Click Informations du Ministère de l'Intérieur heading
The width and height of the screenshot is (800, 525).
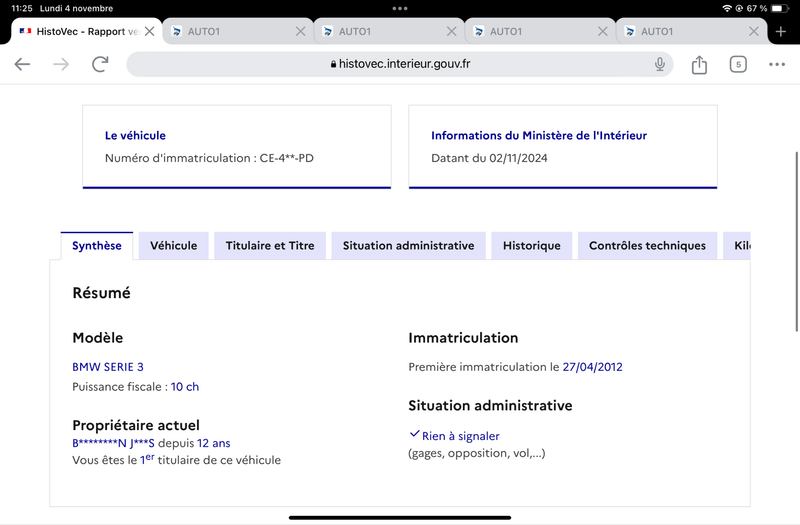(539, 136)
